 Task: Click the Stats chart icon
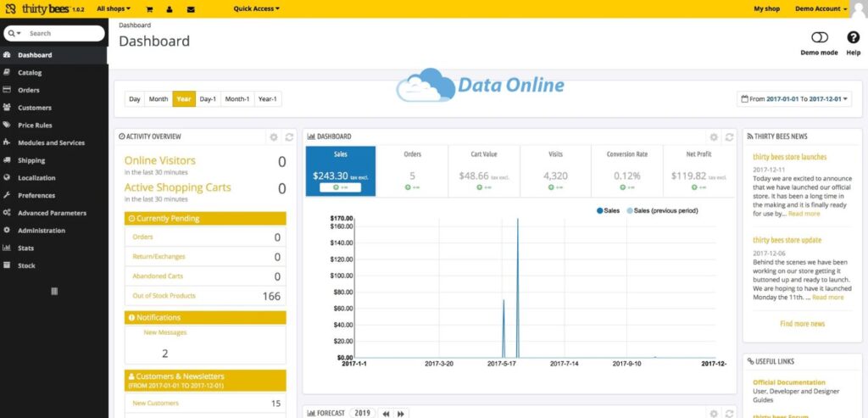click(x=7, y=248)
